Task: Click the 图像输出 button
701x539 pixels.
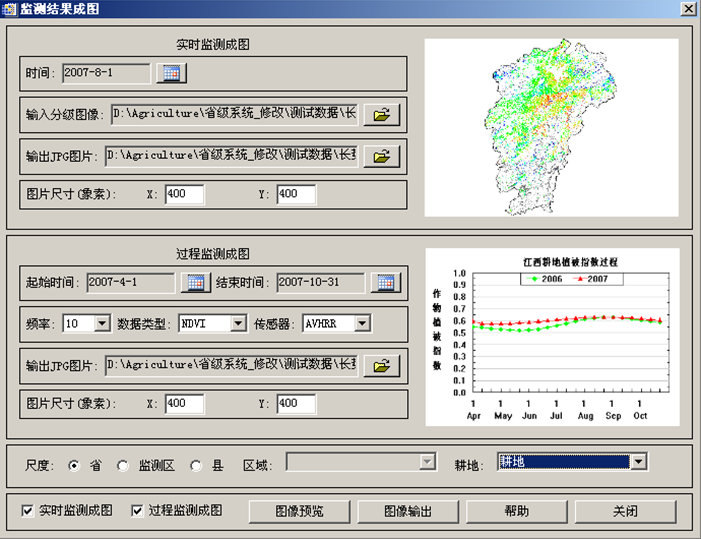Action: (x=408, y=511)
